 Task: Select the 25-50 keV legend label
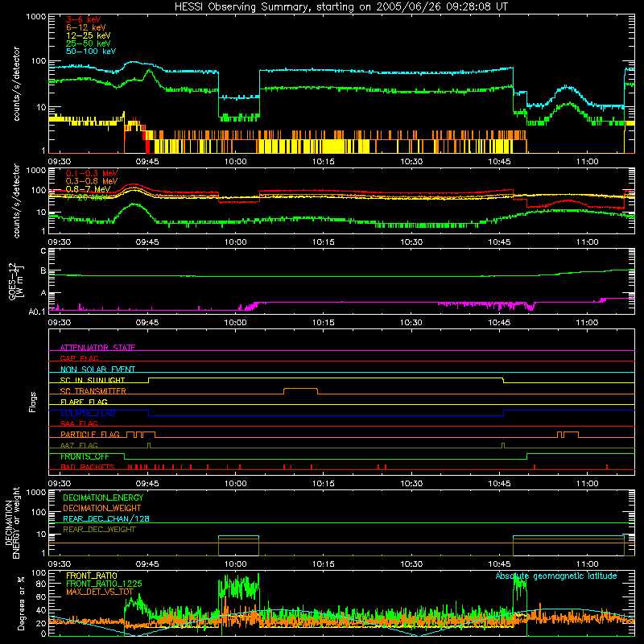point(89,43)
